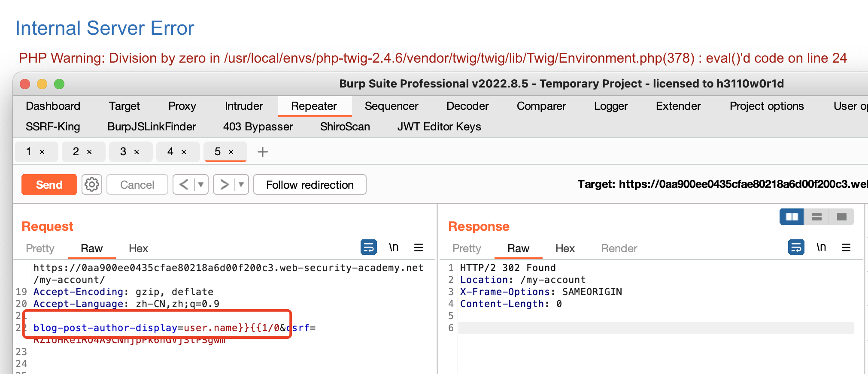Click the HTTP/2 302 Found status line
Screen dimensions: 868x374
tap(508, 268)
